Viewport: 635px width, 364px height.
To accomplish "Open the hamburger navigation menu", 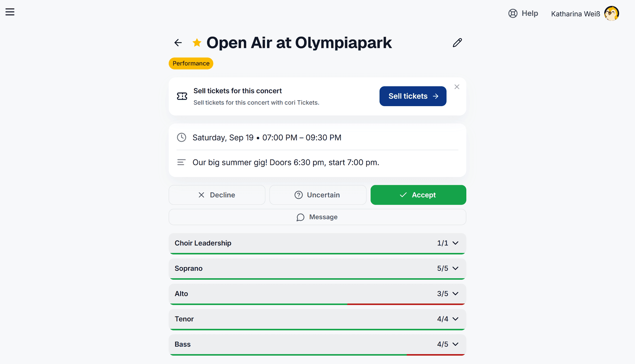I will click(x=10, y=12).
